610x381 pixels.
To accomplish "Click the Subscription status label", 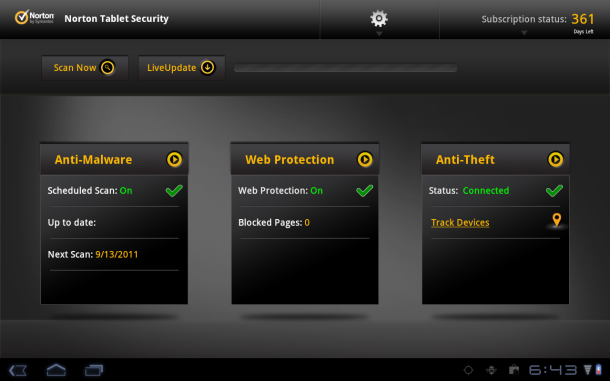I will pyautogui.click(x=524, y=19).
